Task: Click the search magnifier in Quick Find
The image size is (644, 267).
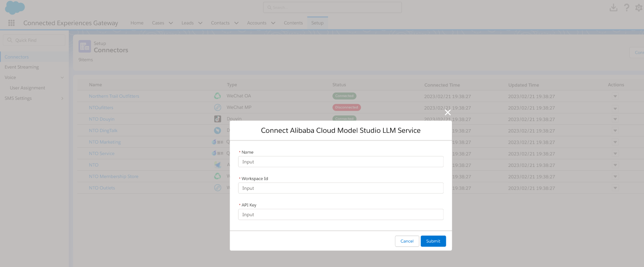Action: coord(10,40)
